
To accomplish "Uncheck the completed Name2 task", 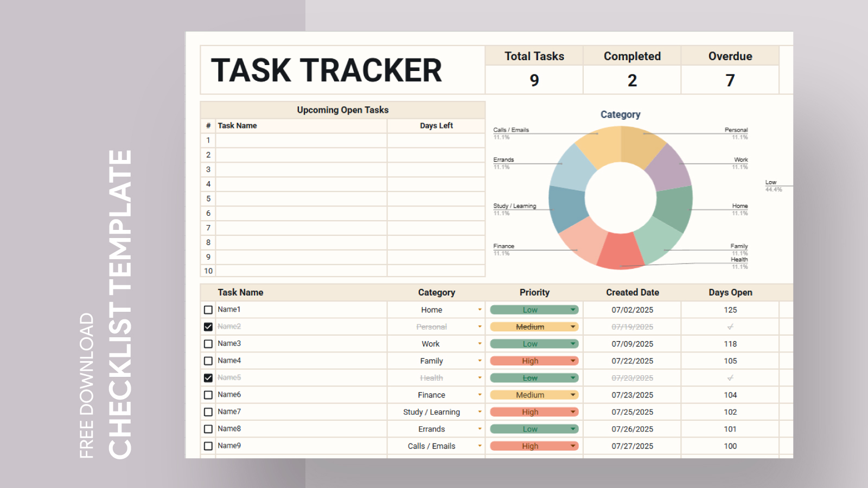I will (x=208, y=326).
